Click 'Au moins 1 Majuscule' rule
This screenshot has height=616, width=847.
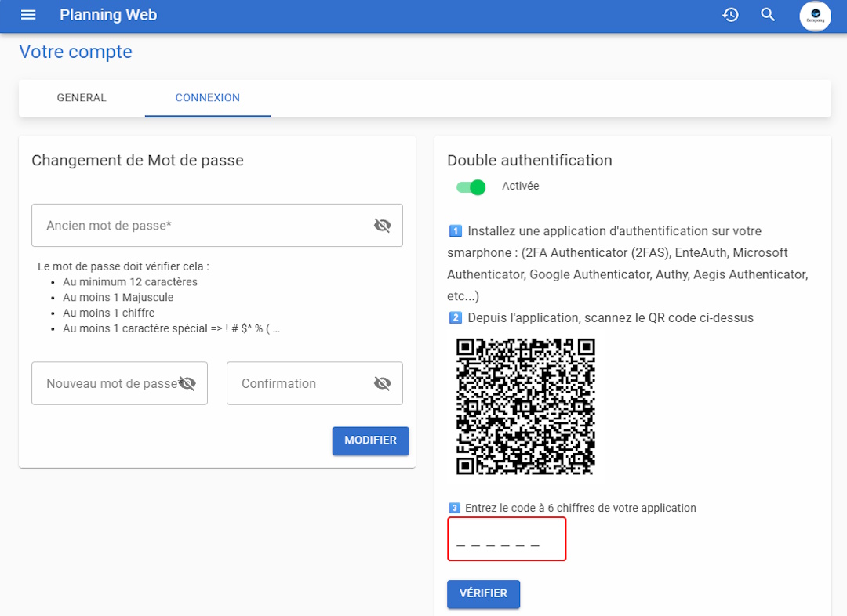118,298
